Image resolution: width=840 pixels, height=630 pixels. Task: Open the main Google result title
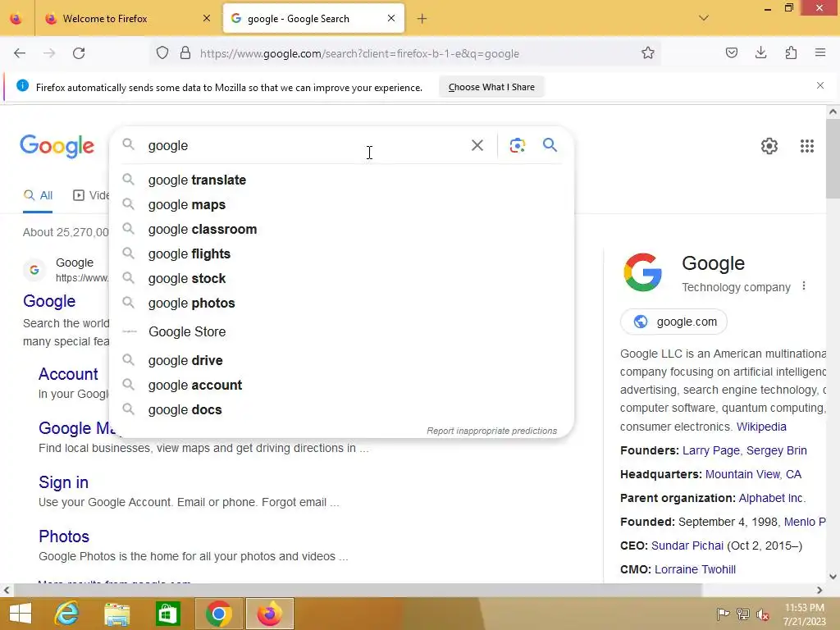tap(48, 301)
